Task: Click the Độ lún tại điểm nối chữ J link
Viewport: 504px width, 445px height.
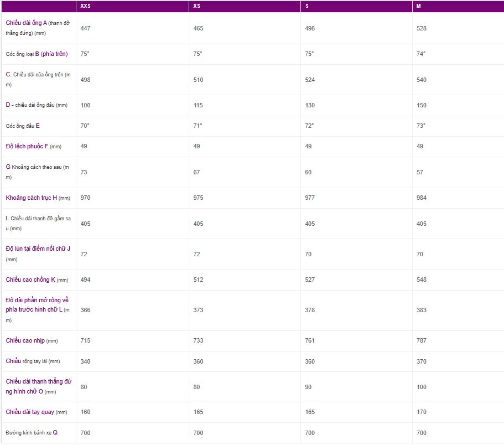Action: 38,249
